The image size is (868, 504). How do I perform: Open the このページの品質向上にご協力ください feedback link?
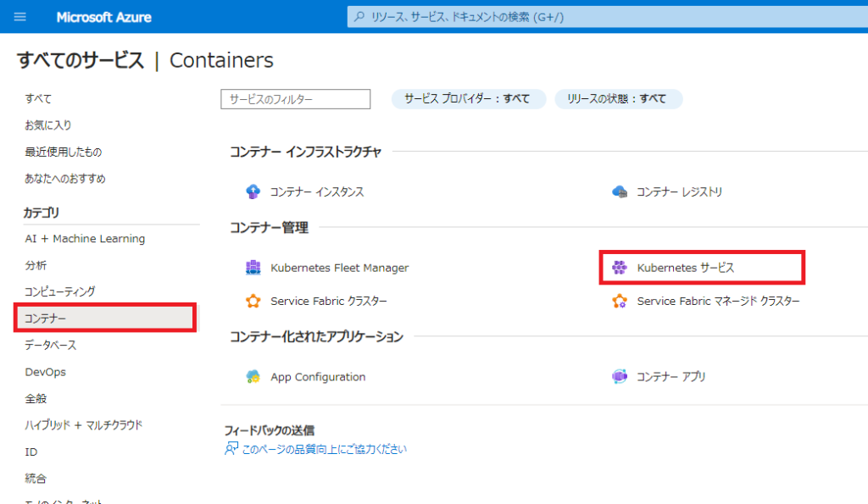325,449
